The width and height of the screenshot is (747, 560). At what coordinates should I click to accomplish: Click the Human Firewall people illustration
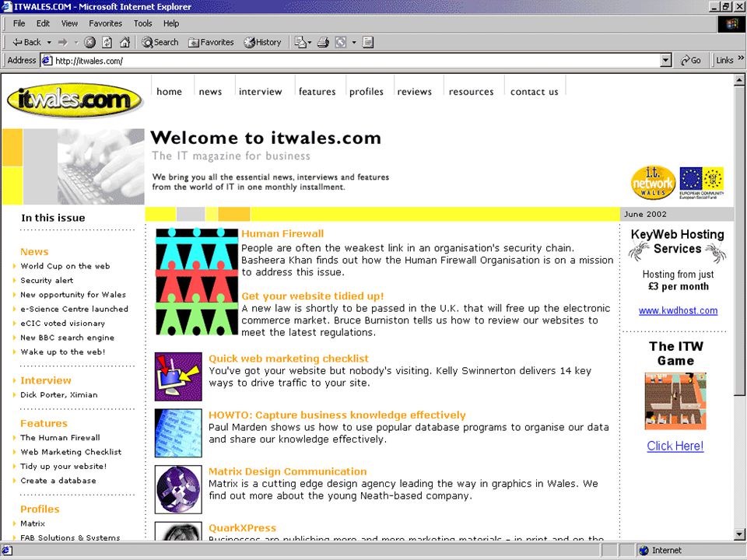coord(197,282)
